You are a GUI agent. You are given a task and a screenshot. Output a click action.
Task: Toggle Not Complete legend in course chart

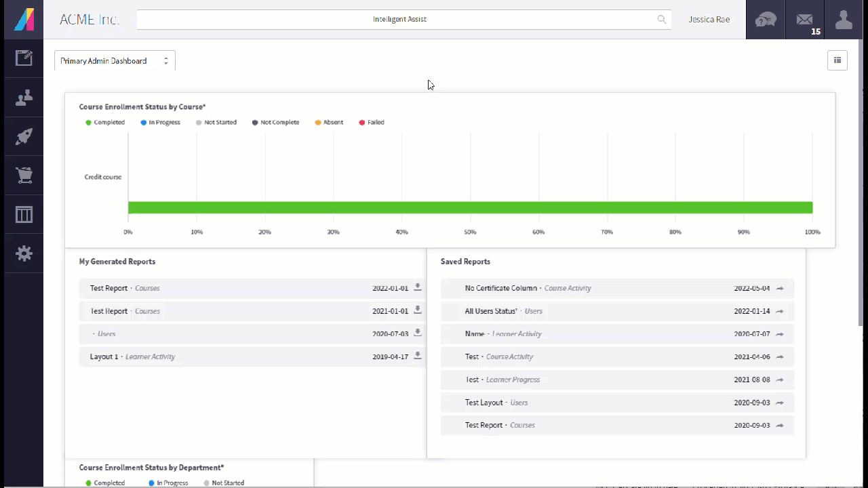click(x=275, y=123)
